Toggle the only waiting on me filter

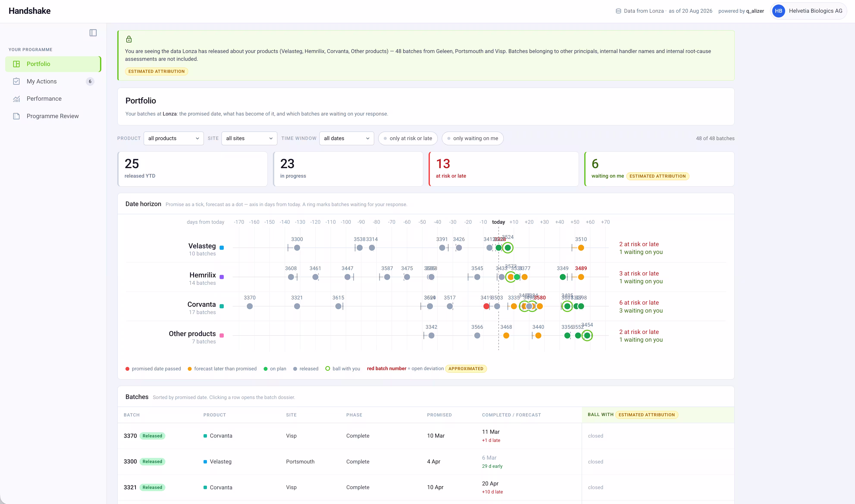click(x=472, y=138)
